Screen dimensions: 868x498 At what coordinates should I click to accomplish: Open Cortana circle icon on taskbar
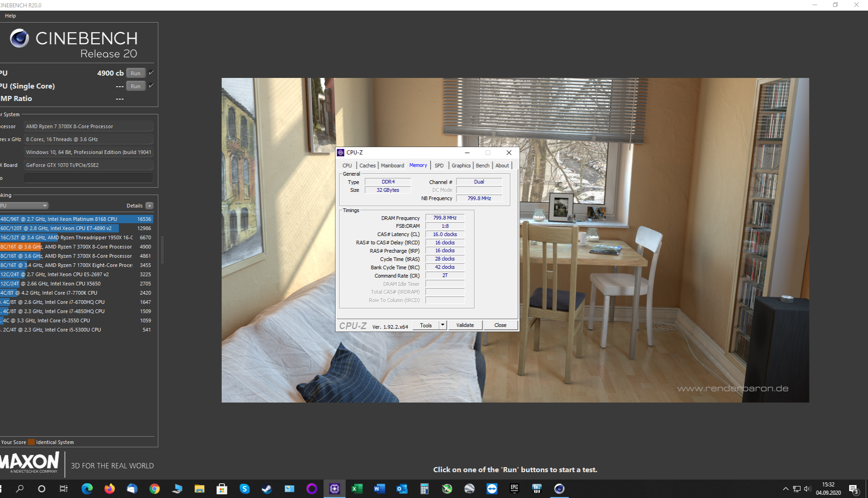tap(41, 489)
